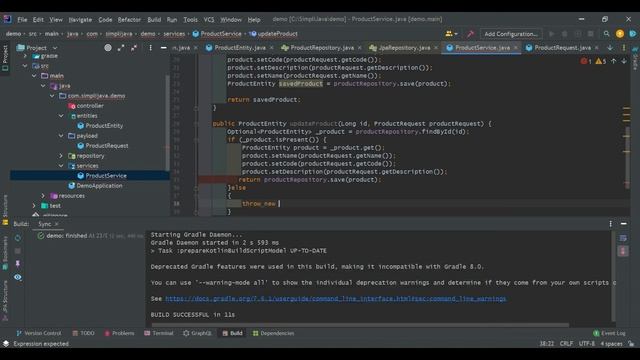Click the CRLF line separator indicator
Viewport: 640px width, 360px height.
point(566,344)
